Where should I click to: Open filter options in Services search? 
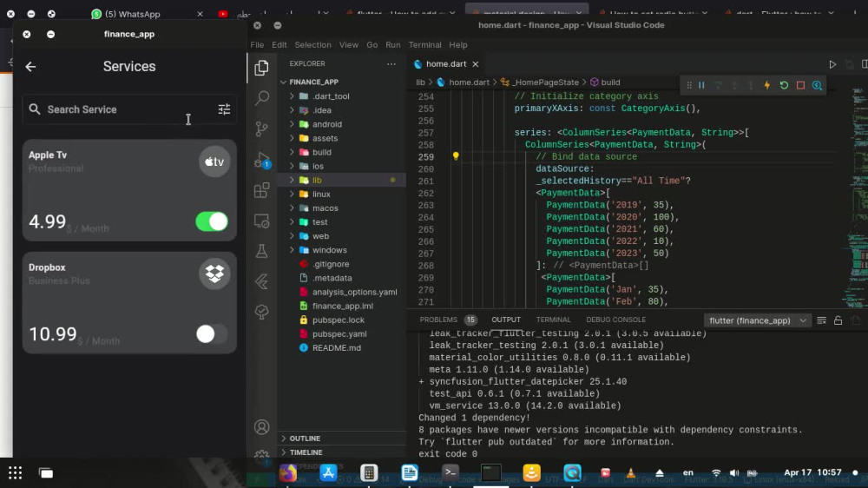[x=224, y=109]
